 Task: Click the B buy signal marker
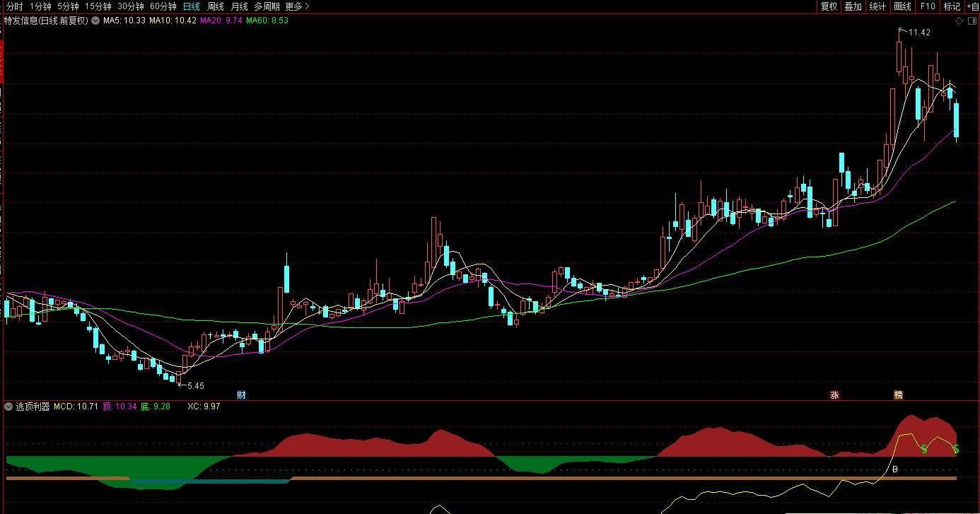tap(894, 469)
